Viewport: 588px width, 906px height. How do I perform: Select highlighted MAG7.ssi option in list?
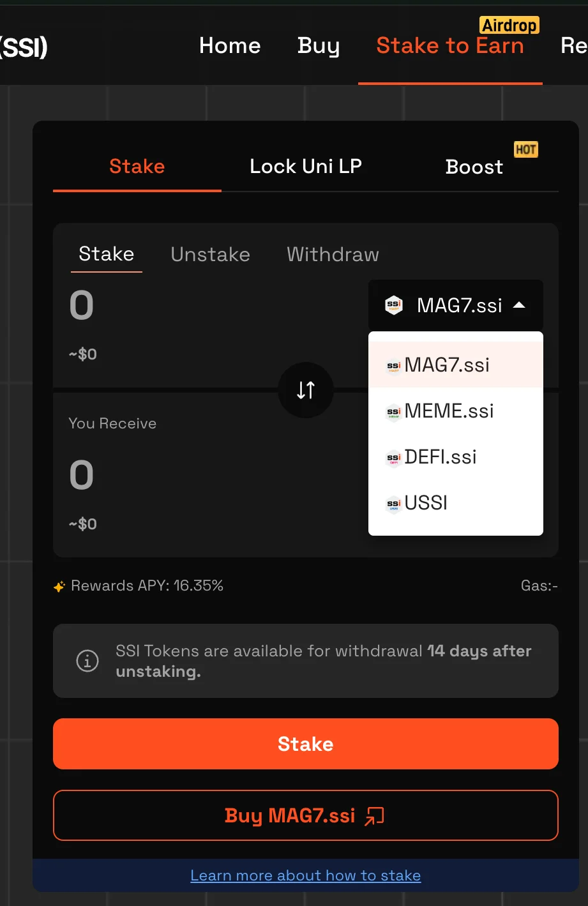tap(456, 365)
